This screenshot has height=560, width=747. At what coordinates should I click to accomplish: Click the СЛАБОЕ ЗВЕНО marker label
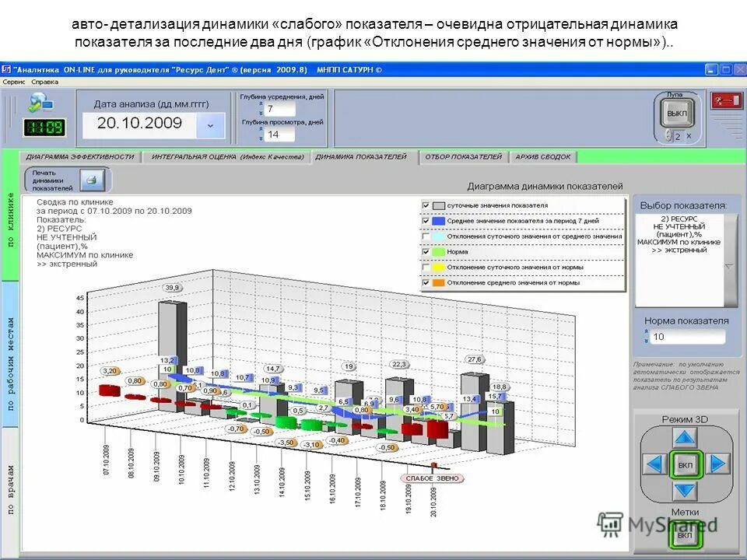coord(433,478)
